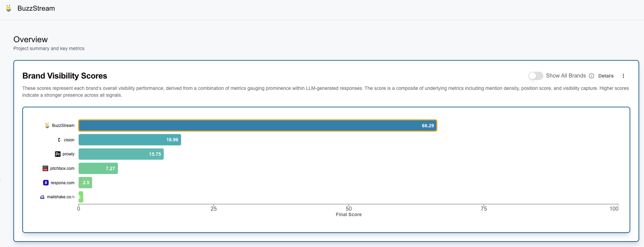
Task: Toggle the Show All Brands switch
Action: pyautogui.click(x=536, y=76)
